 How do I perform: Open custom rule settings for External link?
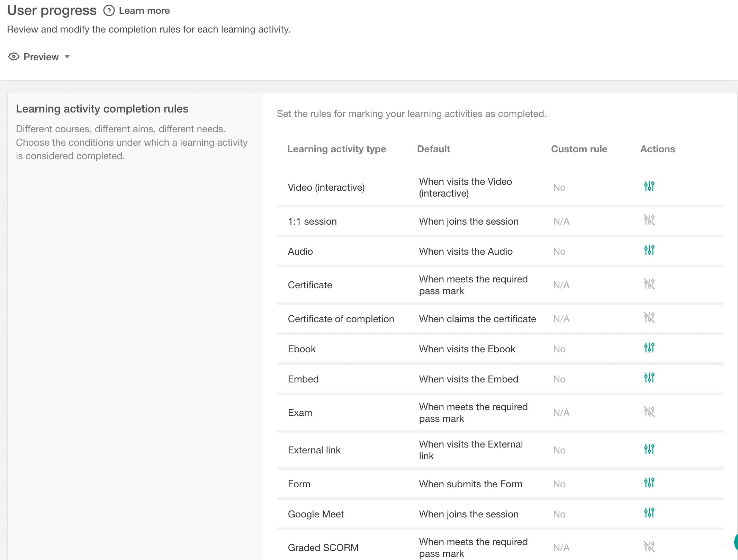(649, 449)
